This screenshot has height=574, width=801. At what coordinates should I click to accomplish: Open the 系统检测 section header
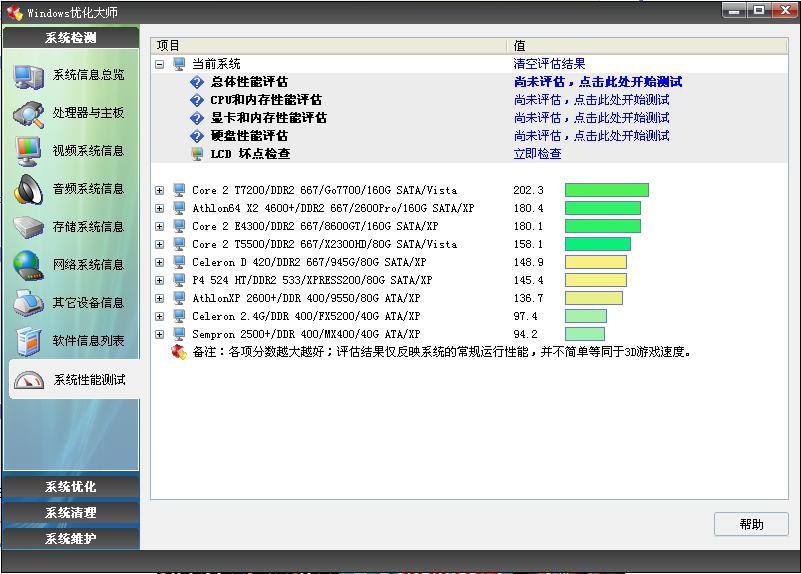click(x=71, y=37)
